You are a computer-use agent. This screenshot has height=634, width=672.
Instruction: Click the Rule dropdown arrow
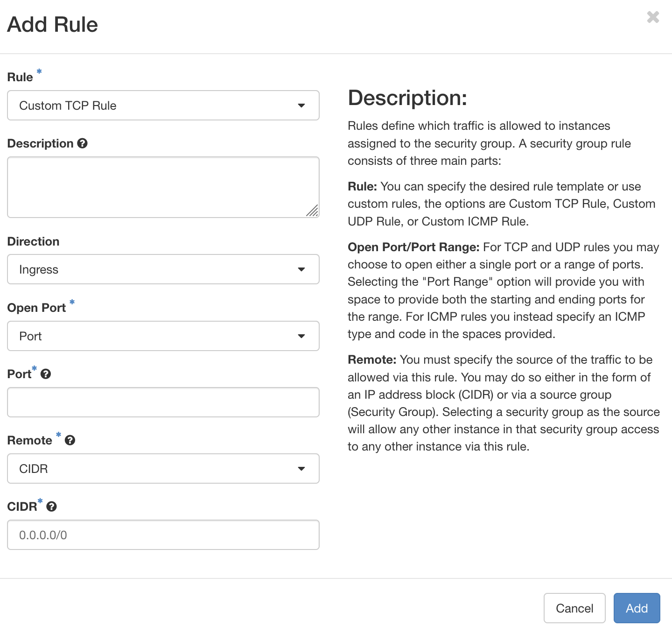[x=302, y=106]
